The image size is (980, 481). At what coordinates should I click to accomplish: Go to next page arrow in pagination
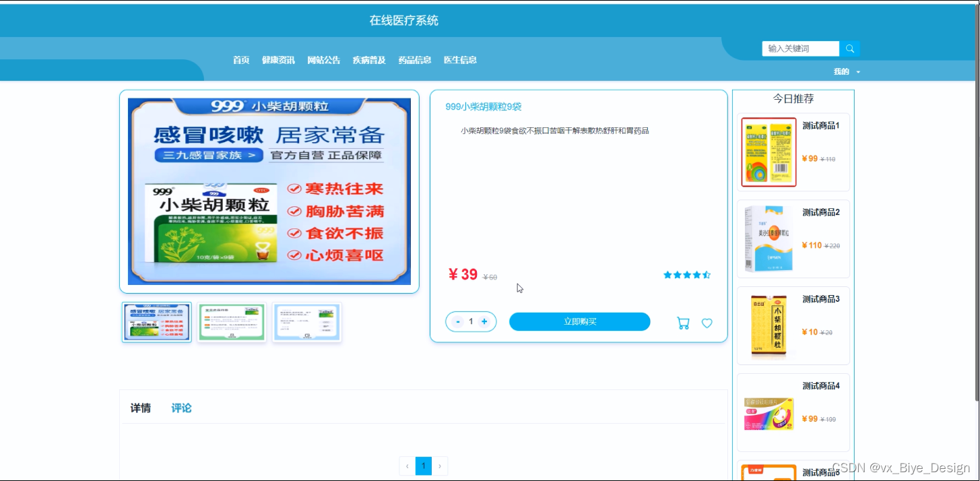(440, 466)
